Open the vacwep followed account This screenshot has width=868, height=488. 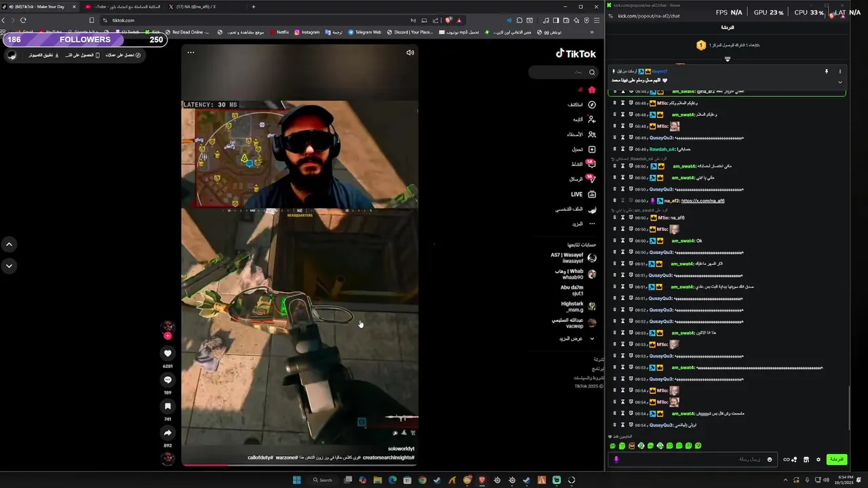tap(575, 323)
